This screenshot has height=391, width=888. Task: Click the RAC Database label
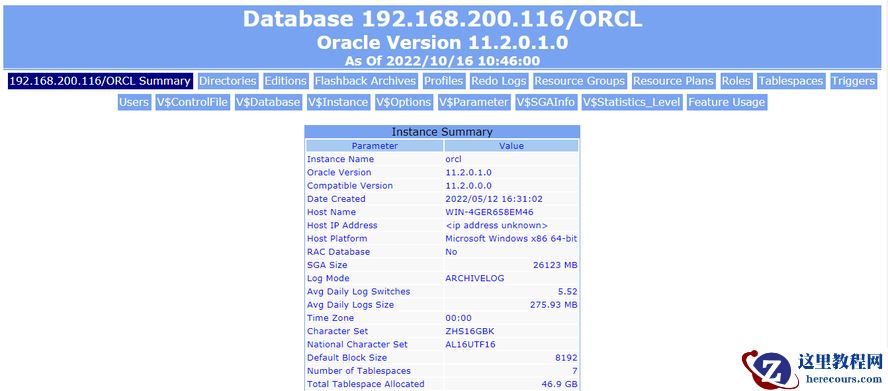coord(338,252)
